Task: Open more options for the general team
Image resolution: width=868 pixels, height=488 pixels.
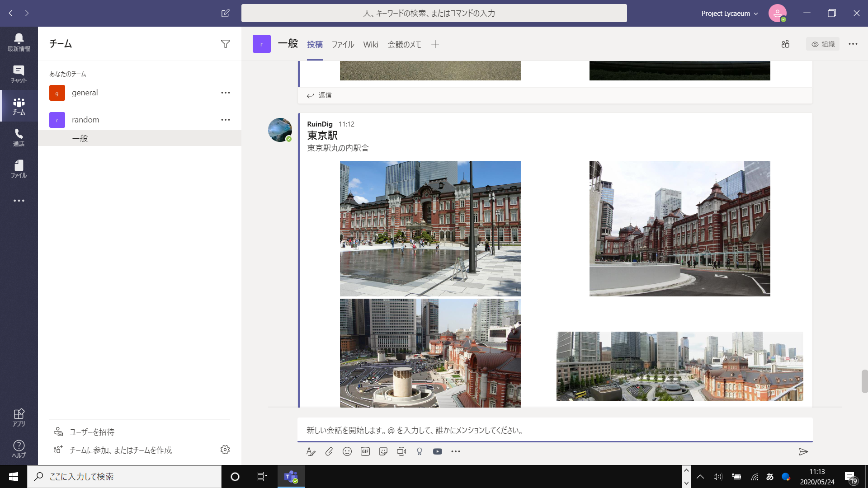Action: [225, 93]
